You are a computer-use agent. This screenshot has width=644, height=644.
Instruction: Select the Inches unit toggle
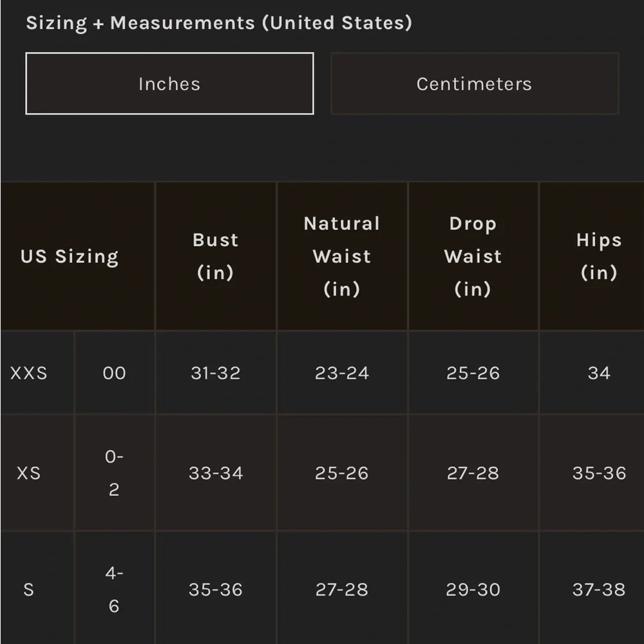169,84
